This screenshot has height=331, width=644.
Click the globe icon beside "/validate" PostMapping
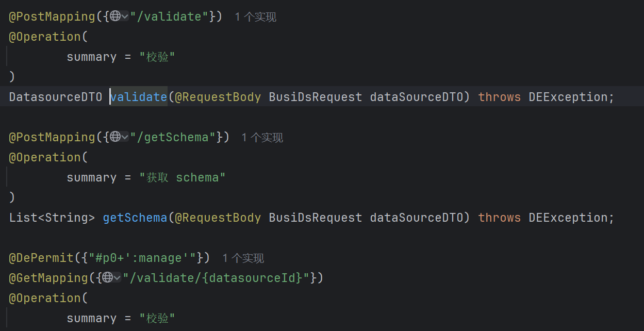[x=115, y=16]
